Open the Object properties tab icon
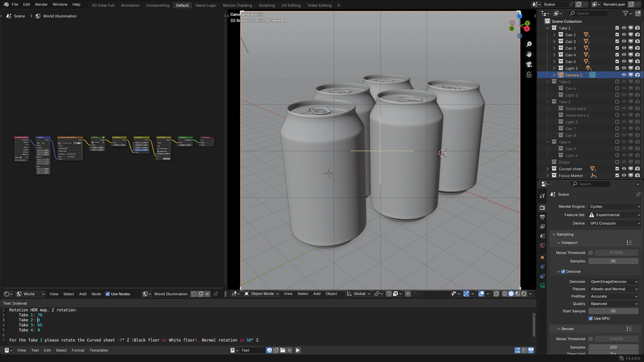 click(542, 257)
